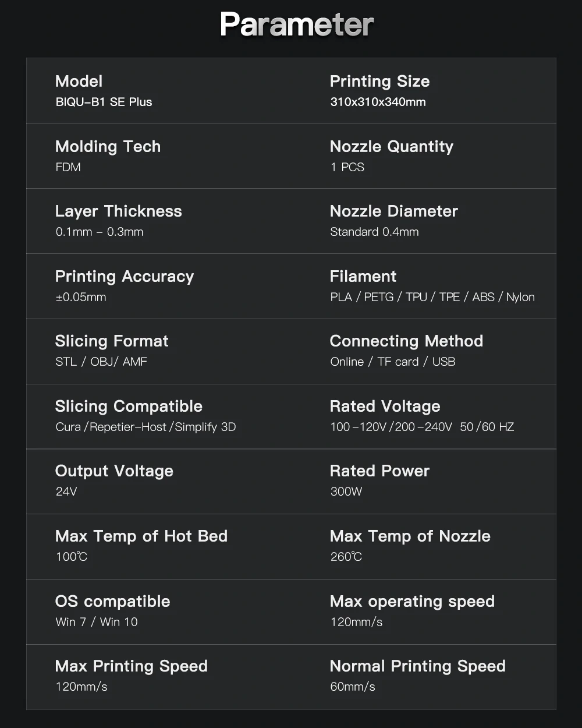Screen dimensions: 582x728
Task: Select the PLA / PETG / TPU filament list
Action: click(x=432, y=297)
